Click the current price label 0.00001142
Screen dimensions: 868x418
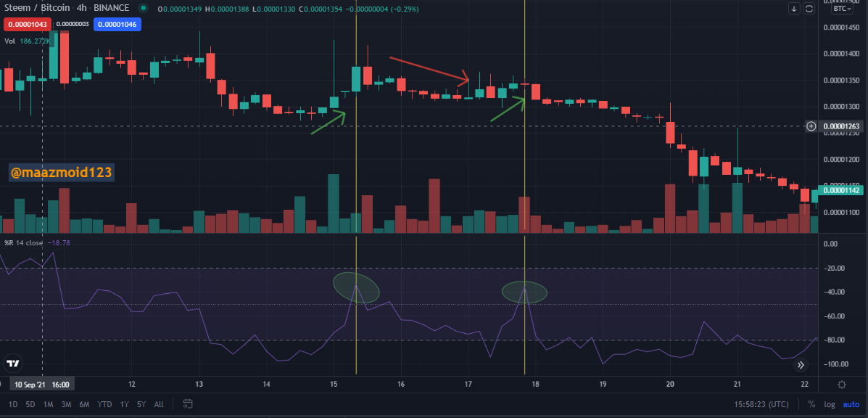(841, 190)
